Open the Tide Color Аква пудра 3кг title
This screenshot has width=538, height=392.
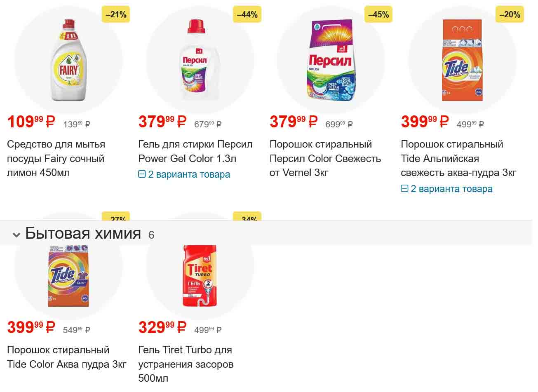[66, 357]
